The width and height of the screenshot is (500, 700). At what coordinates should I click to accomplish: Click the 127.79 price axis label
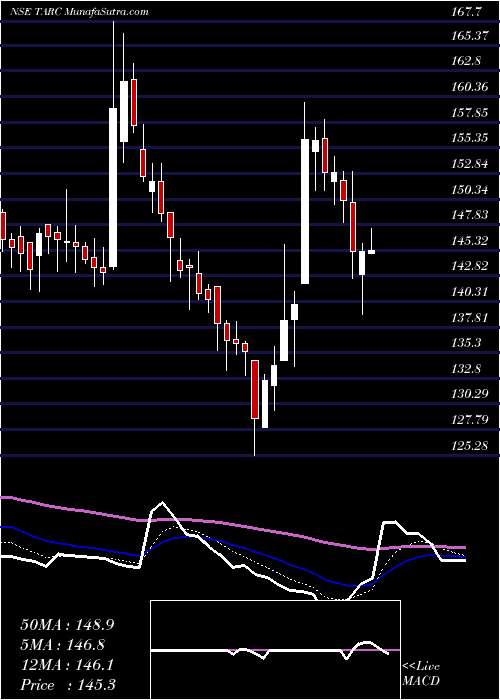click(x=469, y=421)
